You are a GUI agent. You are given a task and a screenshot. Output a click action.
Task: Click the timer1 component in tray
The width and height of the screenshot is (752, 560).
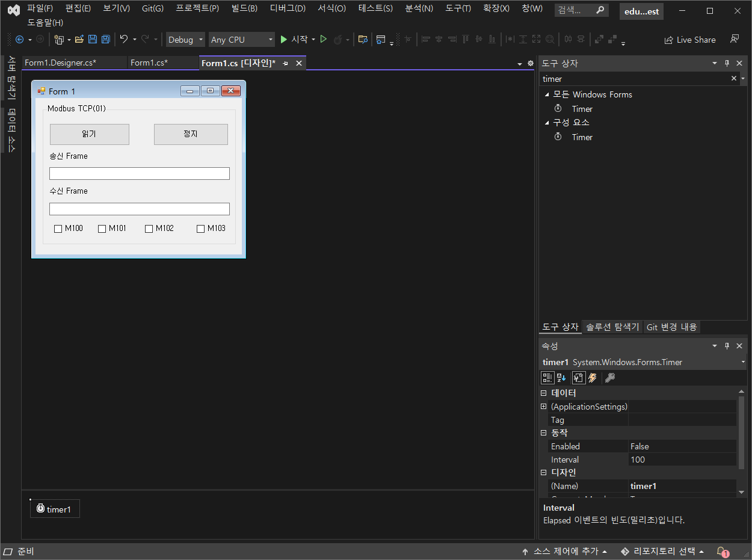[54, 509]
